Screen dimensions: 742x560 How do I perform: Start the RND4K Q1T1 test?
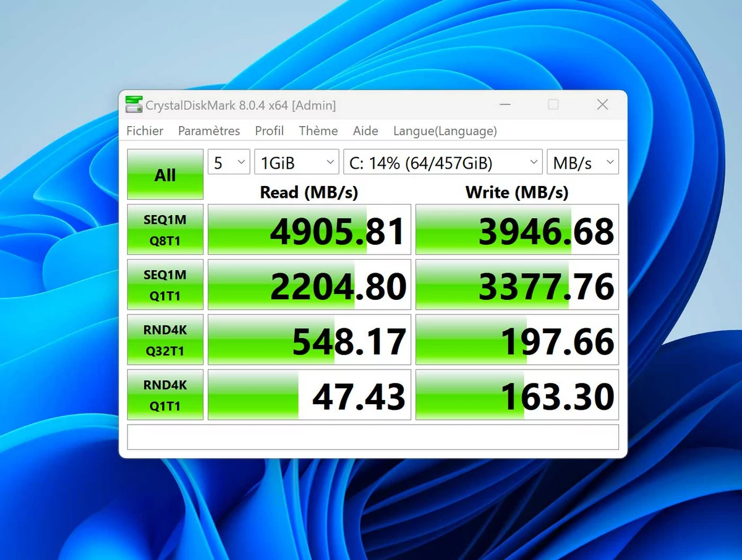pos(165,395)
